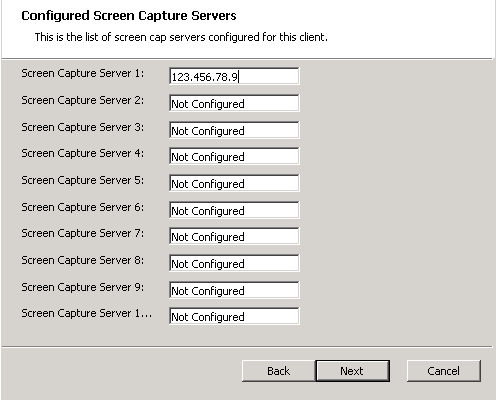
Task: Click inside Screen Capture Server 7 field
Action: pos(234,236)
